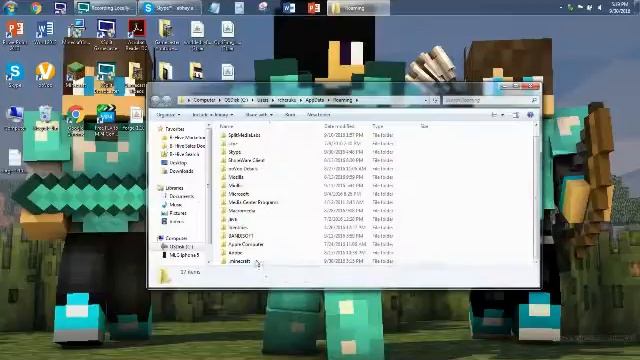Viewport: 640px width, 360px height.
Task: Sort by the Date modified column header
Action: point(340,127)
